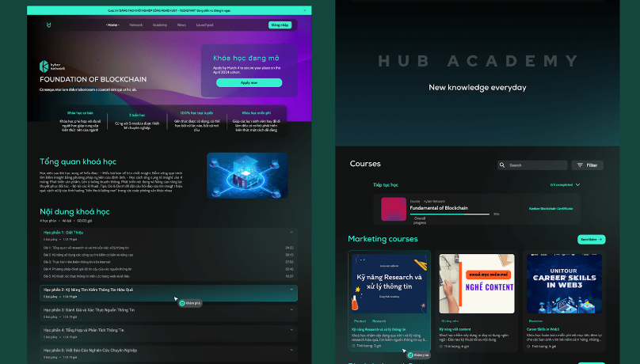Image resolution: width=640 pixels, height=364 pixels.
Task: Click the Product tag on Research course card
Action: 360,321
